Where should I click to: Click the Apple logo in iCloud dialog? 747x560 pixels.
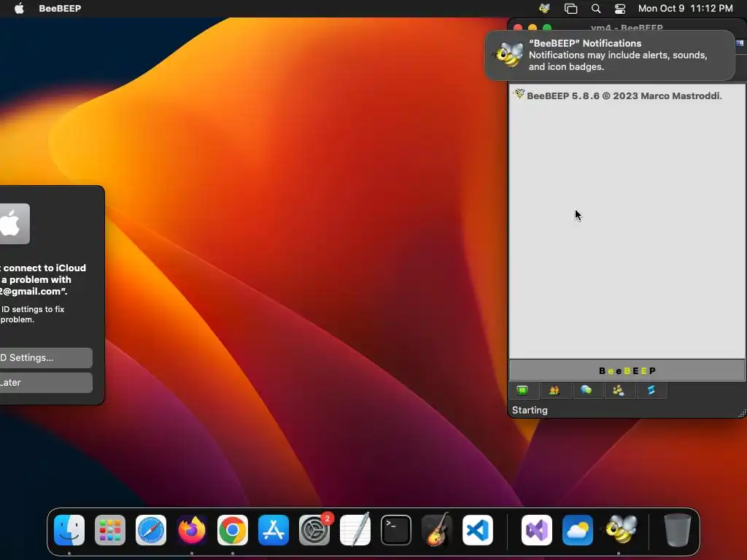pyautogui.click(x=13, y=224)
